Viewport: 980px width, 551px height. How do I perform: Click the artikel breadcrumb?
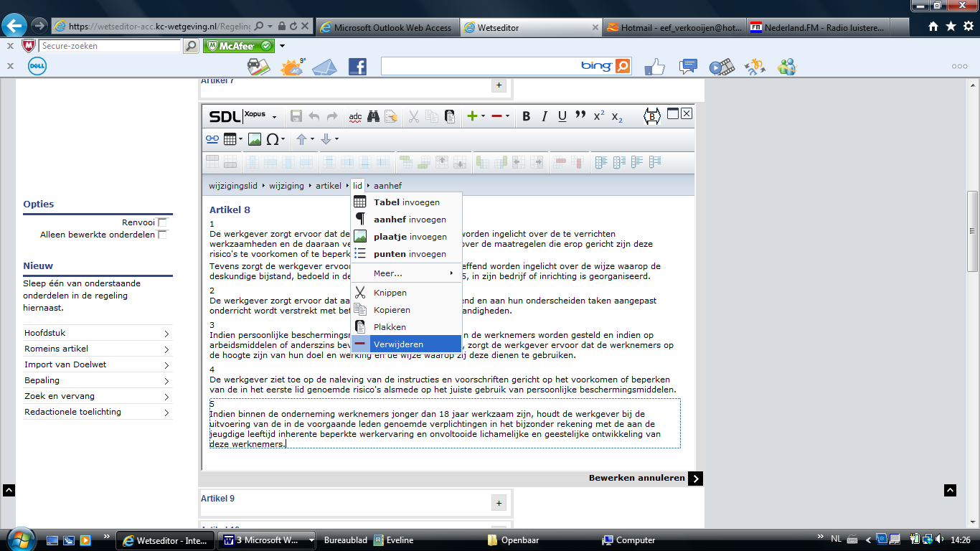click(329, 186)
